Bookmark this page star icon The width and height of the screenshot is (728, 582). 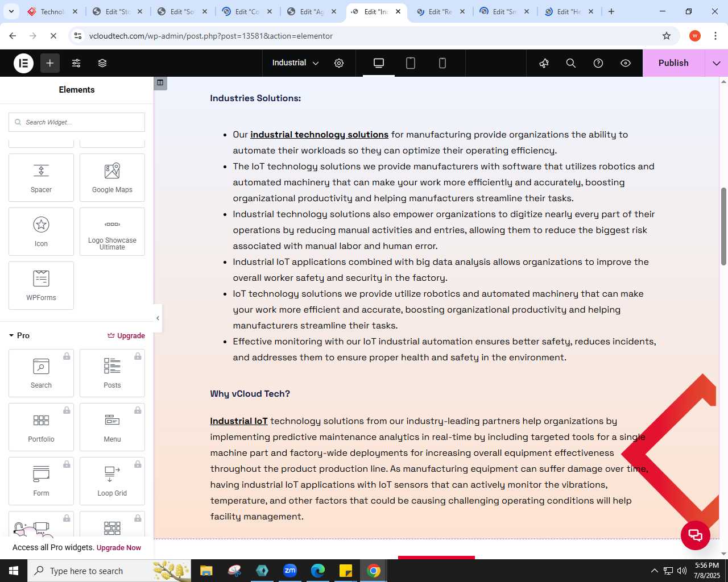(667, 36)
